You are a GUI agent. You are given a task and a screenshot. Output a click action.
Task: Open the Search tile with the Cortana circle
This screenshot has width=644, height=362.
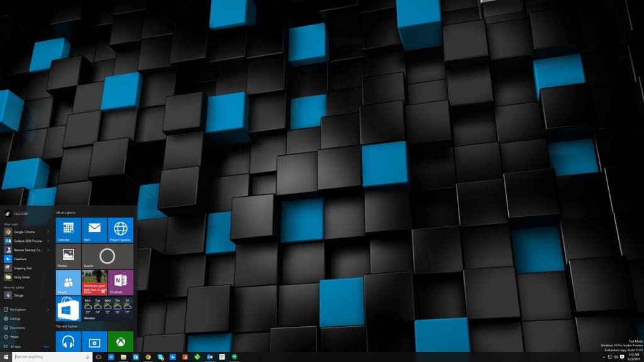click(108, 256)
